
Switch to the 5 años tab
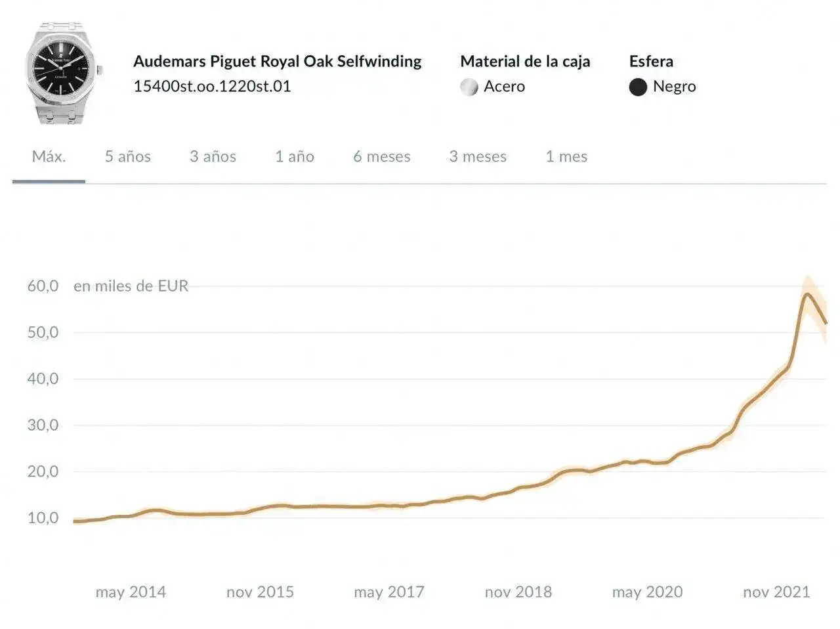pos(128,156)
